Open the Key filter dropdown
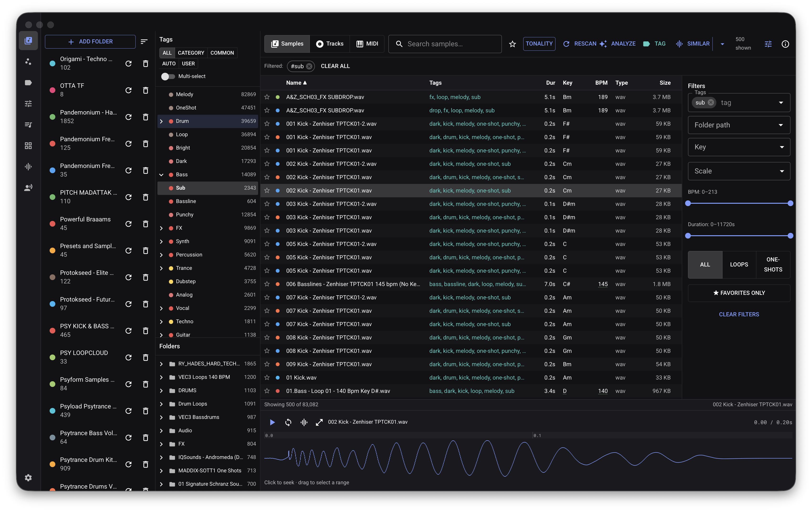This screenshot has height=511, width=812. (x=739, y=147)
